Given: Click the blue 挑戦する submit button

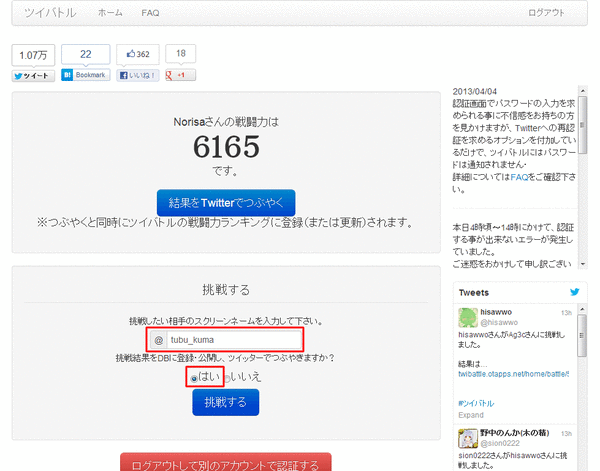Looking at the screenshot, I should [x=226, y=402].
